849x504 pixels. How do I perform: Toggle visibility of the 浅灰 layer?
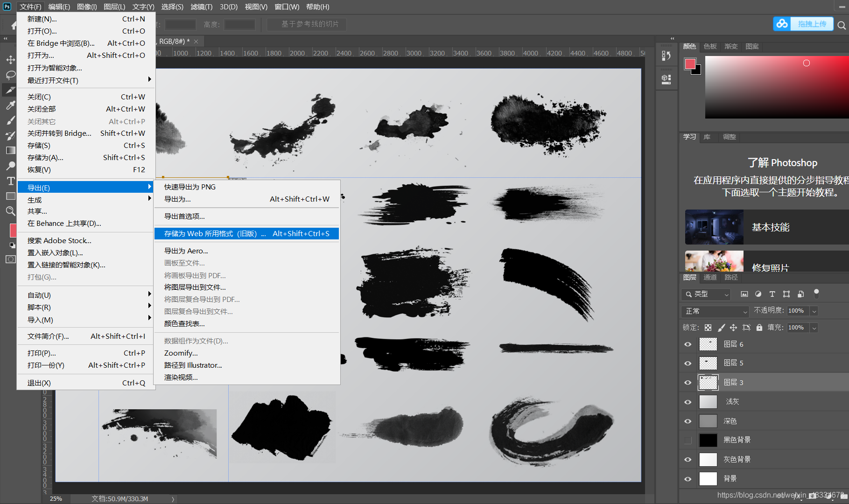coord(688,402)
